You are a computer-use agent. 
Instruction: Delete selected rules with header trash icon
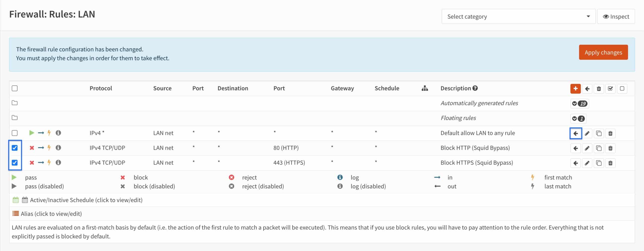tap(599, 88)
